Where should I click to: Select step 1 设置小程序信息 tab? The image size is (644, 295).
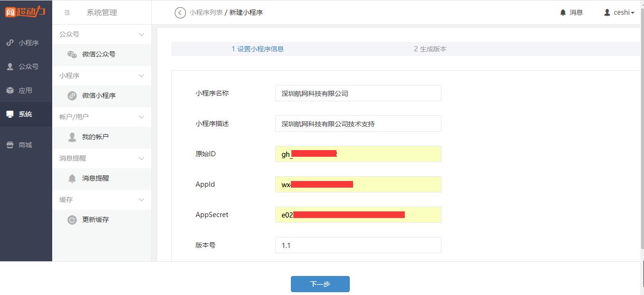258,49
